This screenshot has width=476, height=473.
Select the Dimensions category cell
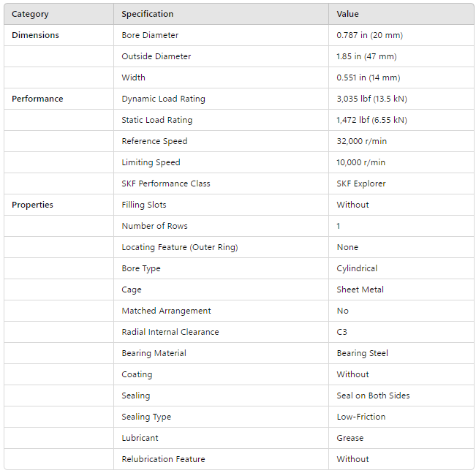tap(35, 35)
